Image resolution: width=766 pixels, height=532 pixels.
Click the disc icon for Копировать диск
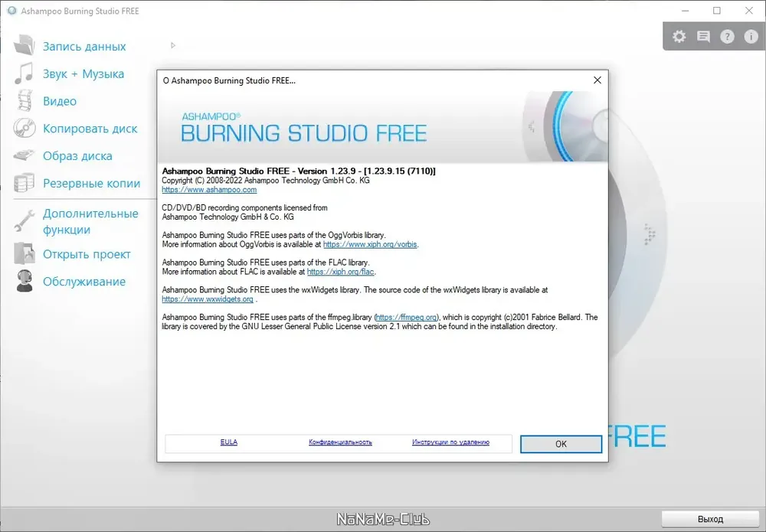[x=25, y=128]
